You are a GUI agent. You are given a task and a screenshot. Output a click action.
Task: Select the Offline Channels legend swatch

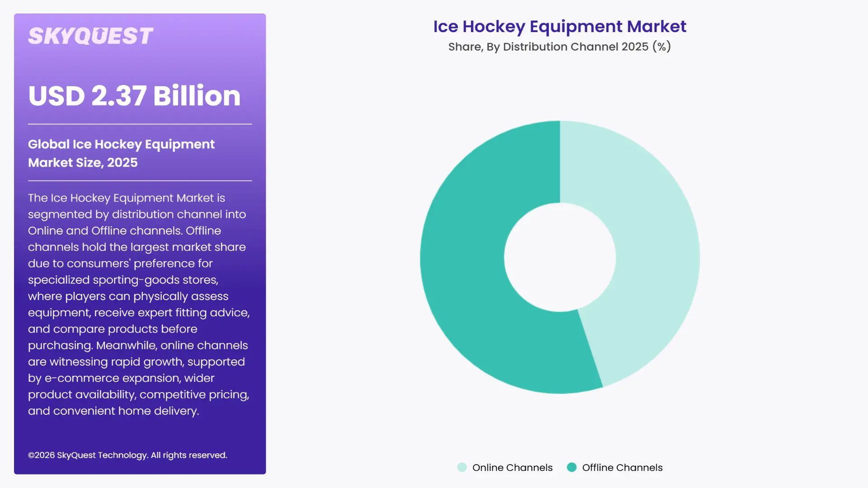(x=571, y=467)
